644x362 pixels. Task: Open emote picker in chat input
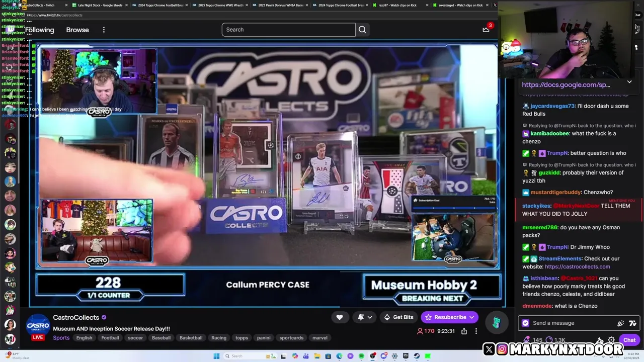[632, 323]
